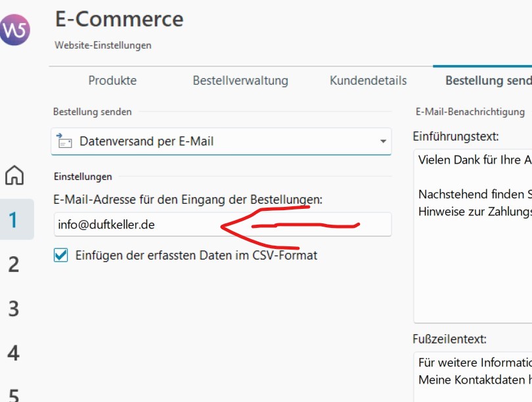Uncheck the CSV-Format data checkbox
Image resolution: width=532 pixels, height=402 pixels.
click(61, 256)
